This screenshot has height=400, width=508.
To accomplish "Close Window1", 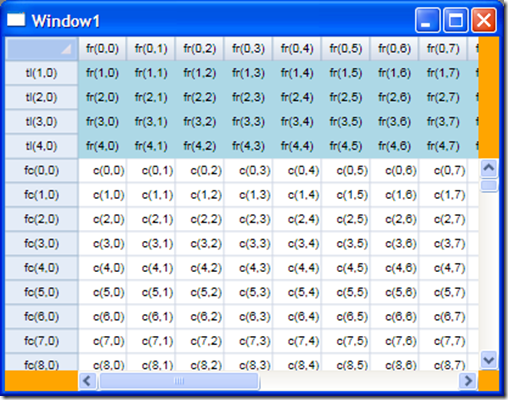I will [x=484, y=20].
